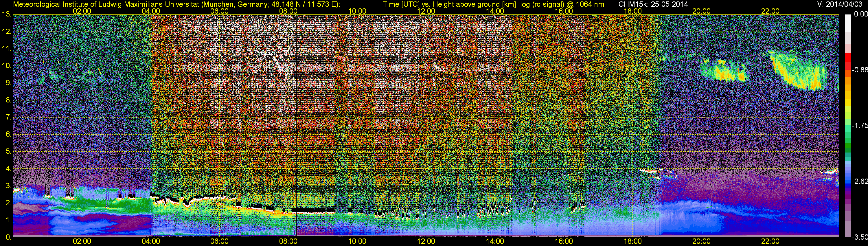Click the 13 km height axis label
The image size is (868, 246).
click(6, 14)
